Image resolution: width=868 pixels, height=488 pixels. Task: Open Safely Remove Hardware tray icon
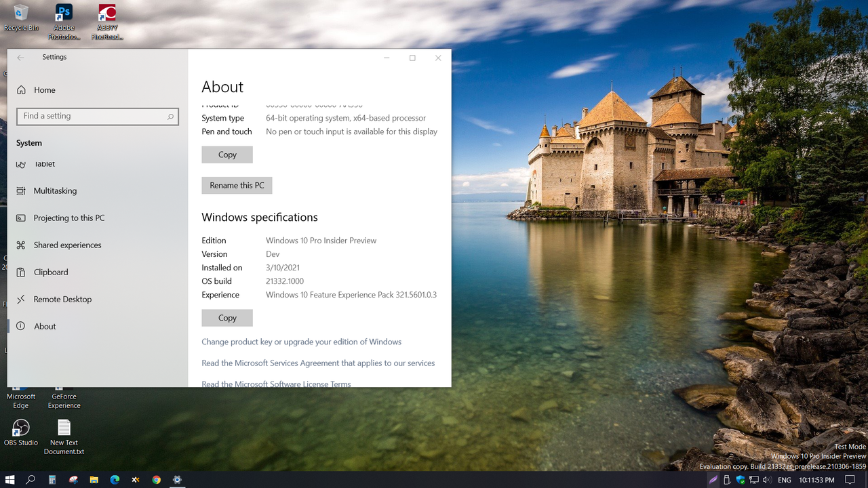(727, 480)
